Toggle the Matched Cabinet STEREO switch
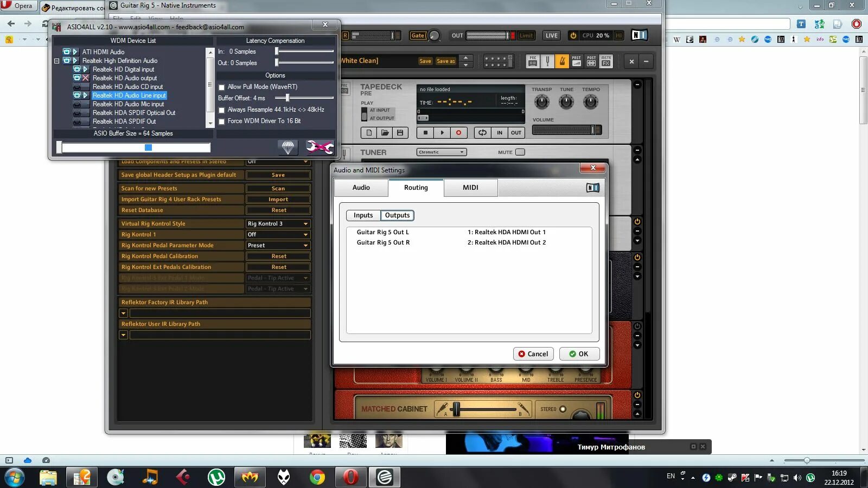 coord(563,409)
